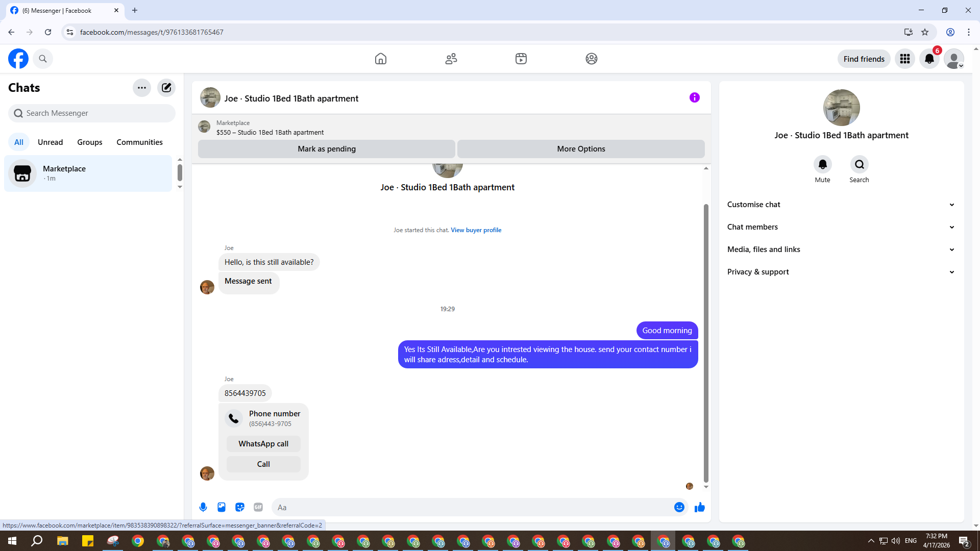Click the voice clip microphone icon
The height and width of the screenshot is (551, 980).
(x=203, y=507)
